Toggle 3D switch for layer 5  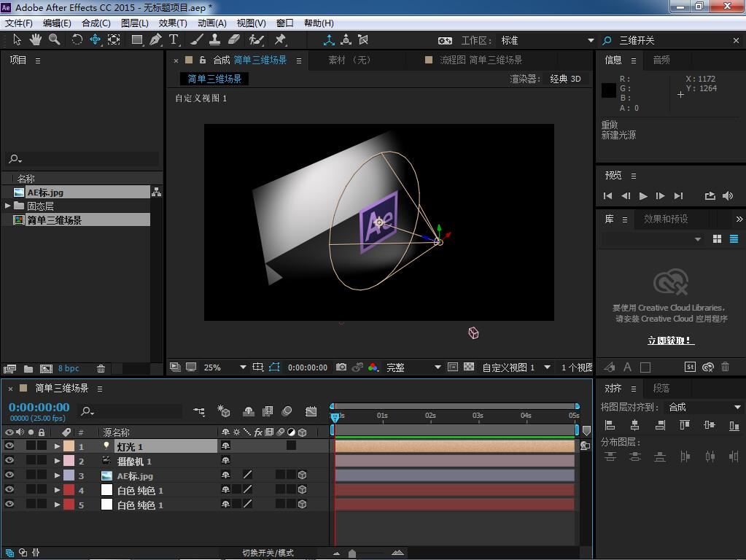pyautogui.click(x=302, y=505)
